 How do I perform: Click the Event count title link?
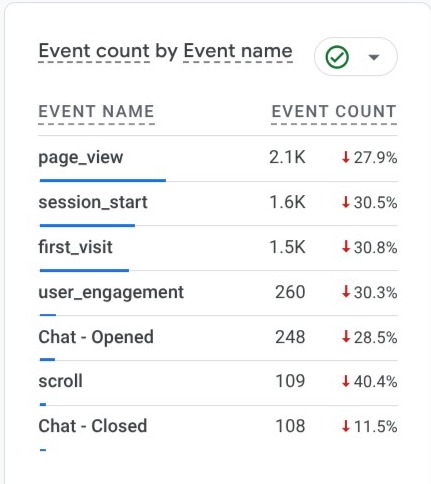tap(94, 51)
